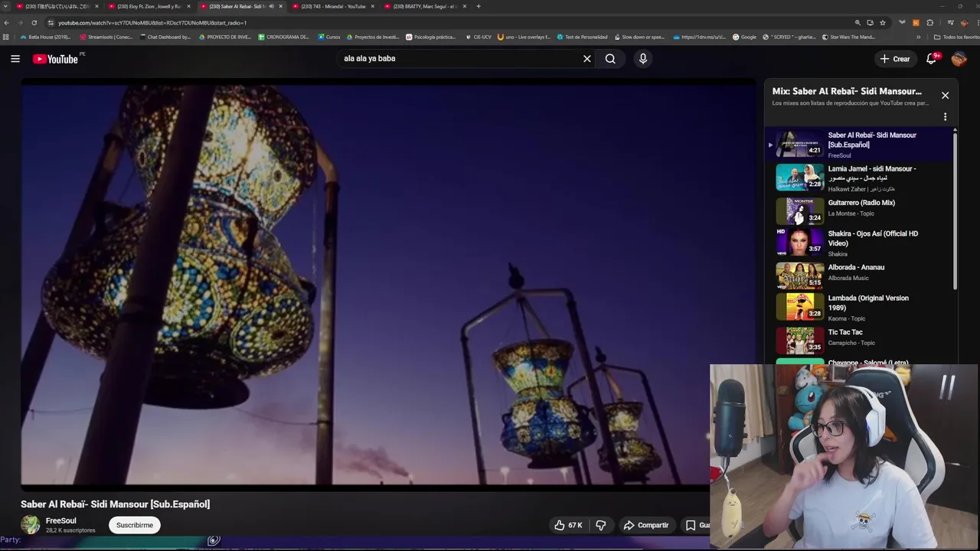Open the apps grid in bookmarks bar

(6, 37)
